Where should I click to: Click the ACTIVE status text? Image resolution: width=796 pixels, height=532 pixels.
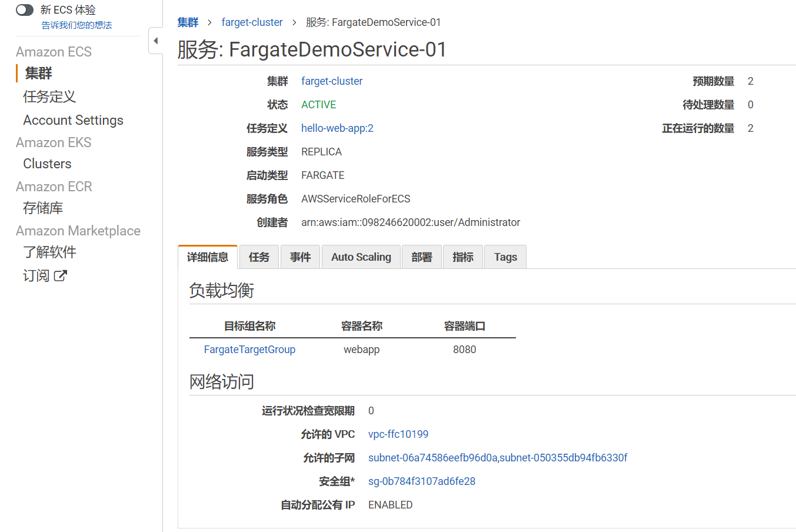click(x=319, y=105)
